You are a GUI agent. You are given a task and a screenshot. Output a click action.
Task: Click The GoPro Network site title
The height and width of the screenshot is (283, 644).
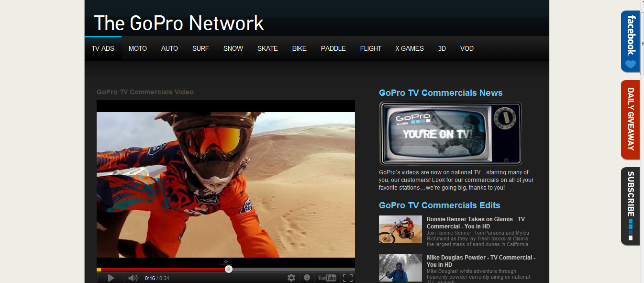point(179,23)
